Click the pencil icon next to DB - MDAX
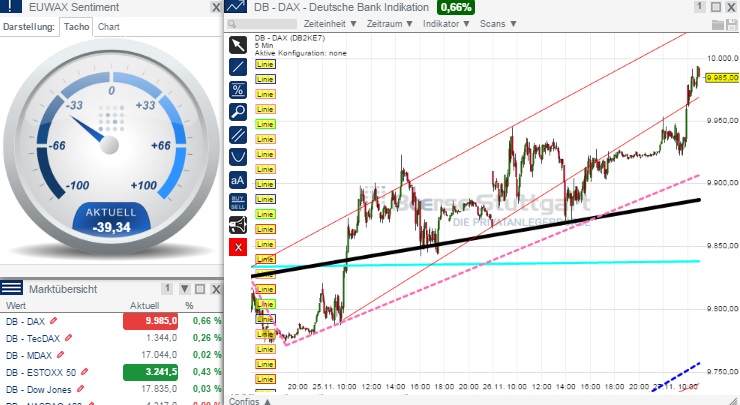 60,355
